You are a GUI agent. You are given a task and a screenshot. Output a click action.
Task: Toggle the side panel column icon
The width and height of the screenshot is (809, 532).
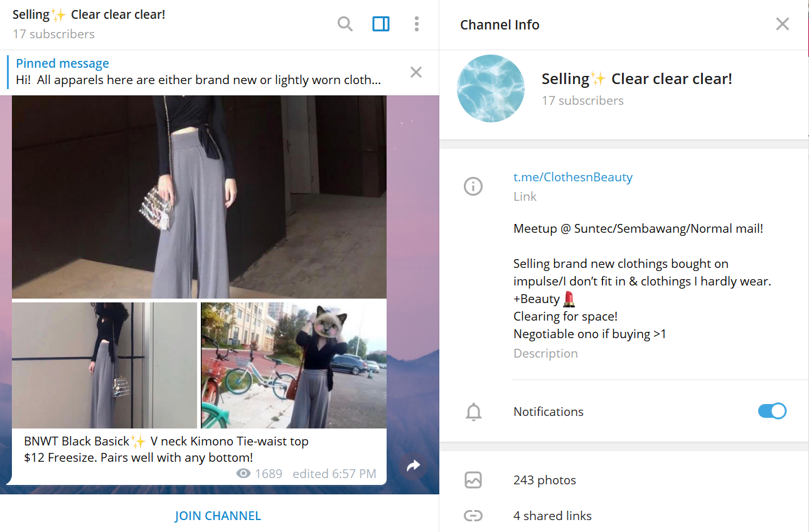click(381, 24)
